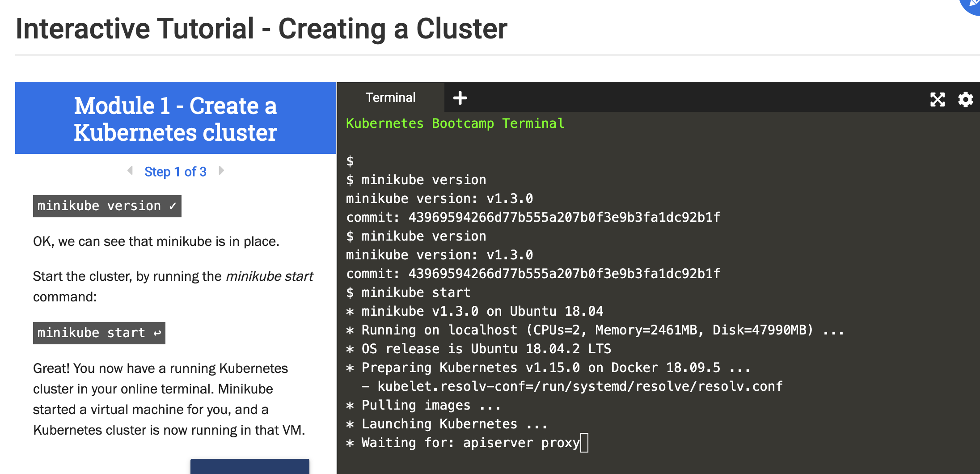The width and height of the screenshot is (980, 474).
Task: Click 'OK, we can see that minikube is in place.'
Action: 156,241
